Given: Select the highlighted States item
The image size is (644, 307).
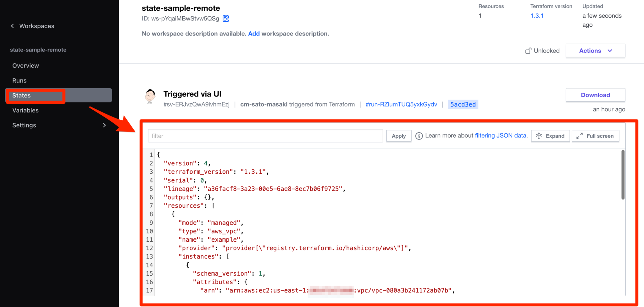Looking at the screenshot, I should click(x=21, y=95).
